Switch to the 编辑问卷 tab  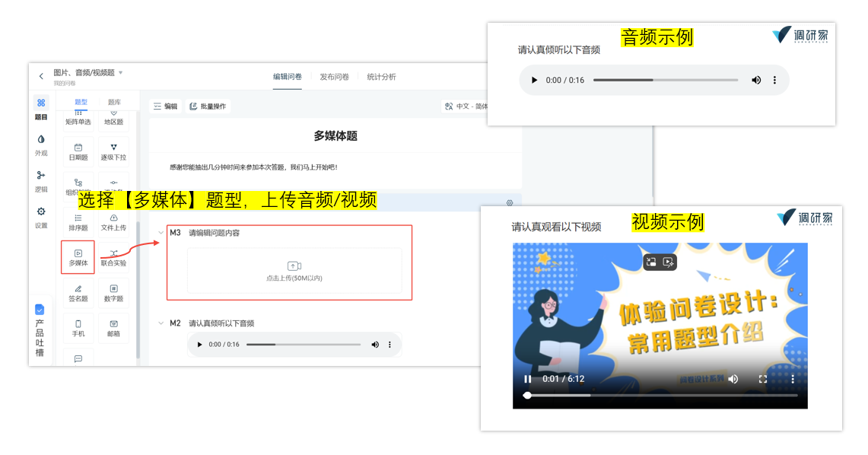[288, 77]
